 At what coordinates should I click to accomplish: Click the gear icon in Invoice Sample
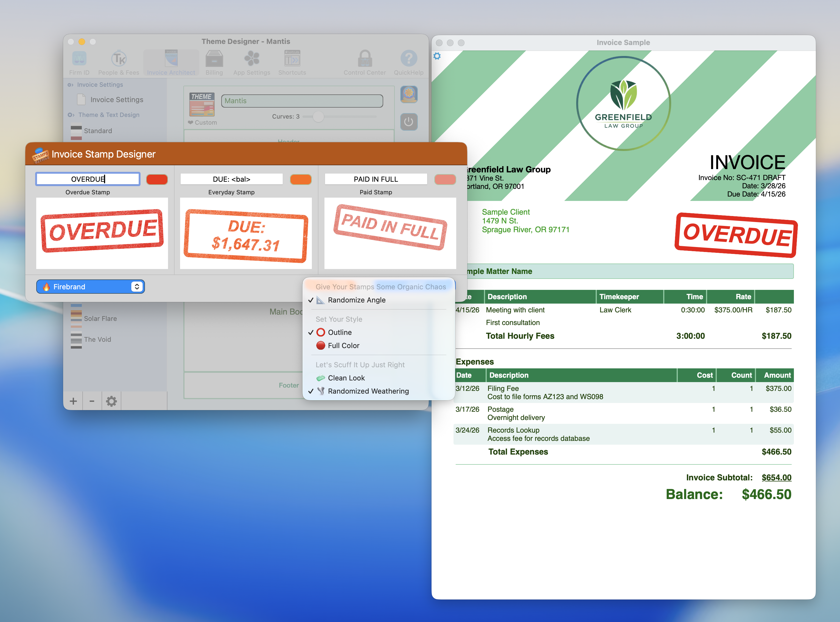pyautogui.click(x=437, y=56)
